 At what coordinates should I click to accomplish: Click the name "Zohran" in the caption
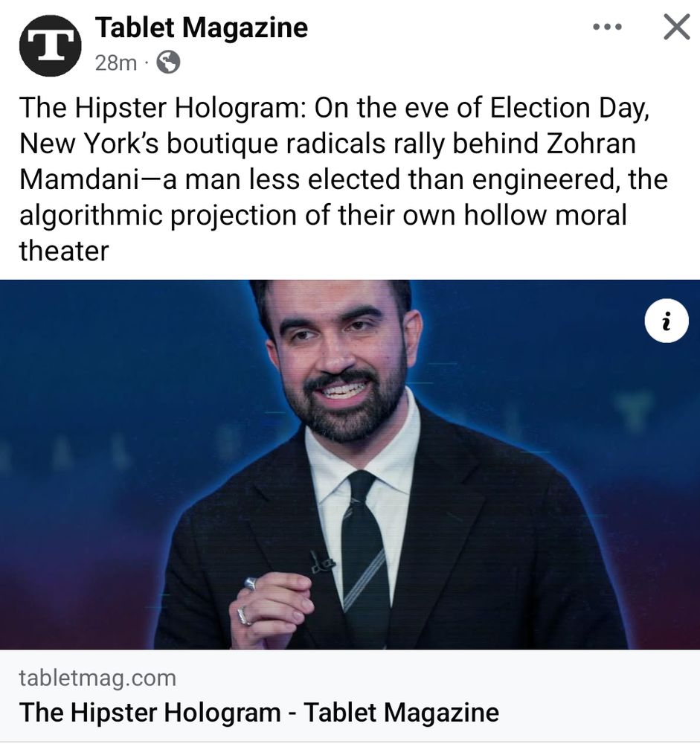[591, 144]
